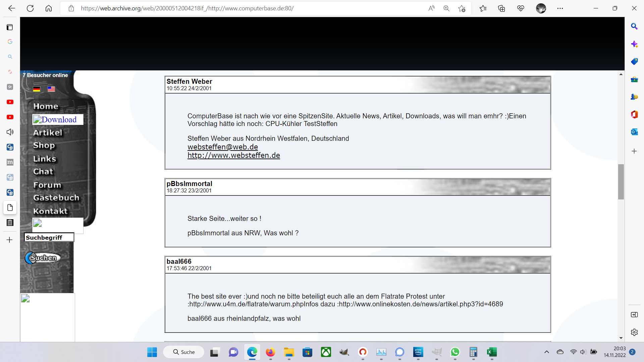This screenshot has height=362, width=644.
Task: Click the page vertical scrollbar thumb
Action: 621,182
